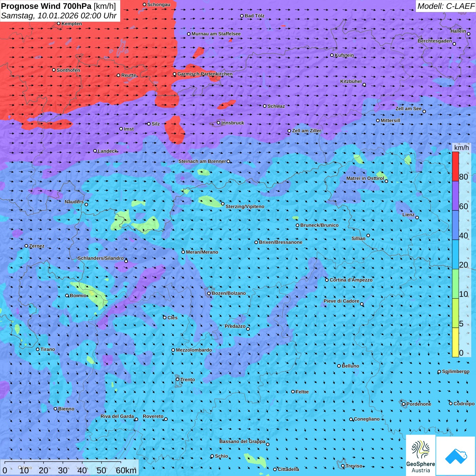Click the Sonthofen city marker
This screenshot has height=476, width=476.
(x=54, y=70)
